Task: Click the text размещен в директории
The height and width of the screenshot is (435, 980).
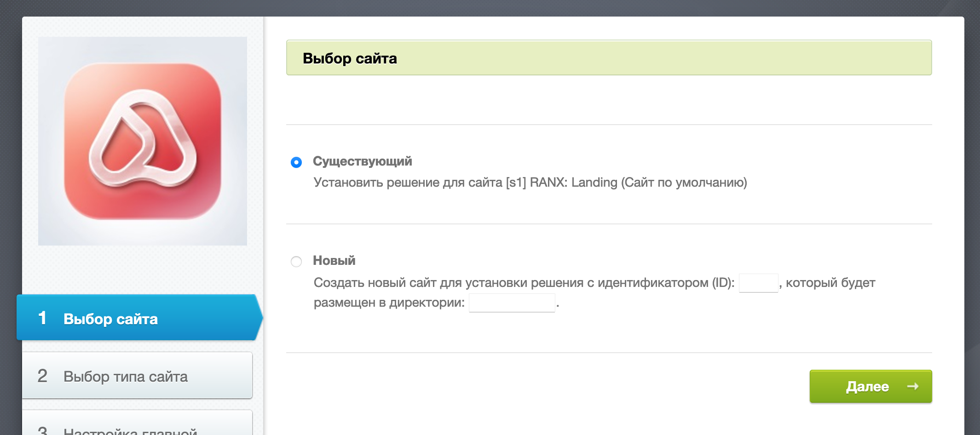Action: tap(389, 303)
